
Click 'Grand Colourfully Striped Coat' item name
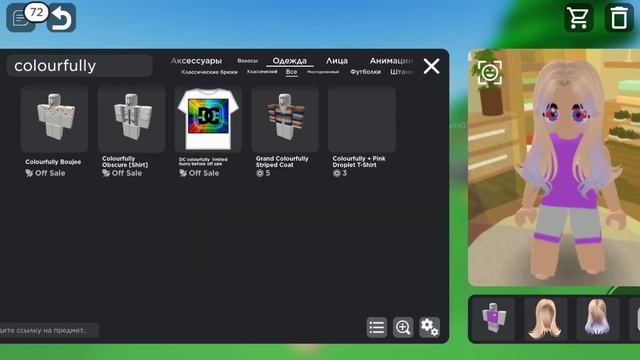pyautogui.click(x=282, y=162)
